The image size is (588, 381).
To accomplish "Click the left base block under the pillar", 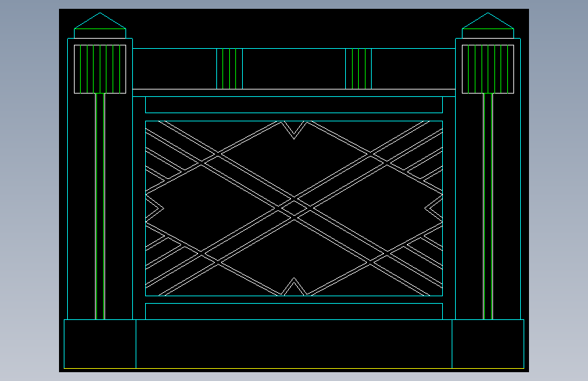I will tap(100, 344).
